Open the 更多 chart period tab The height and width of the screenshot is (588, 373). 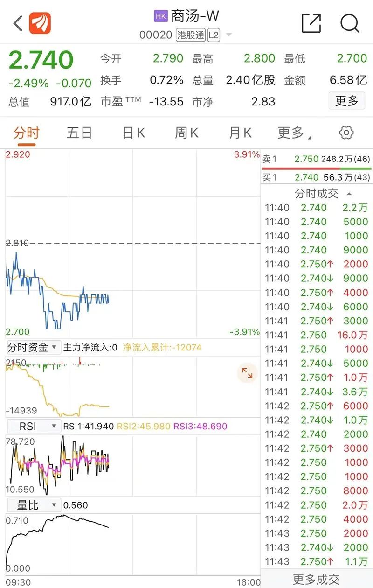[294, 133]
